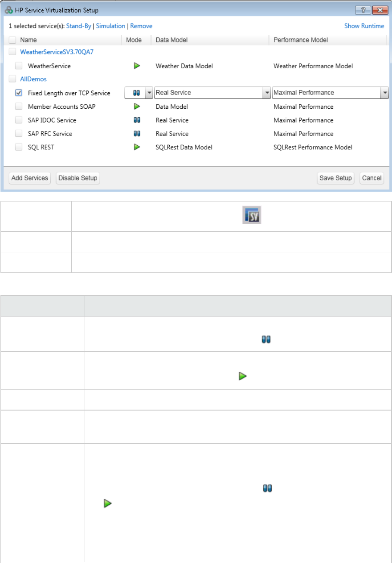The width and height of the screenshot is (392, 563).
Task: Click the Member Accounts SOAP simulation icon
Action: pos(137,107)
